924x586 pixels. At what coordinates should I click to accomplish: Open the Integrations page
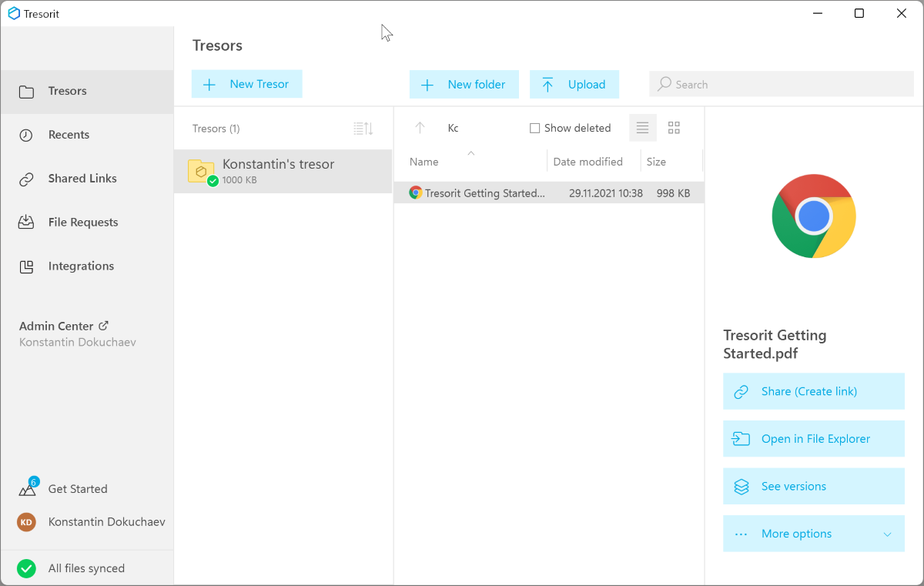click(86, 266)
